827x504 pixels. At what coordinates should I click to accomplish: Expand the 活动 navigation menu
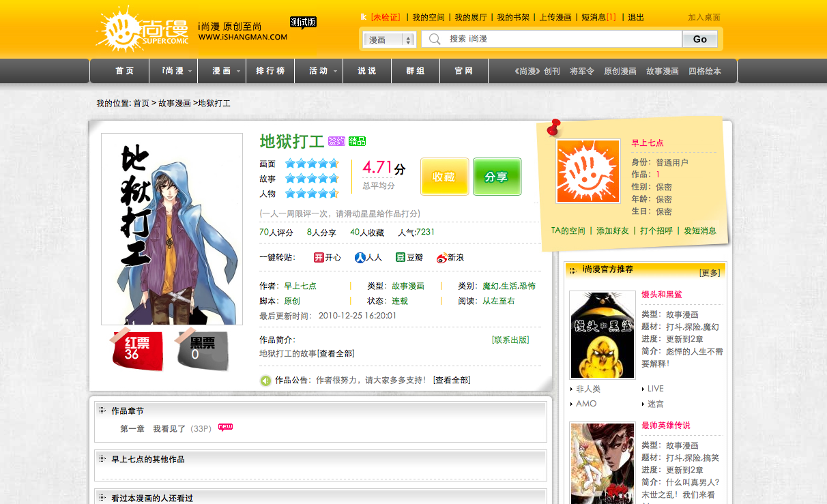tap(323, 71)
